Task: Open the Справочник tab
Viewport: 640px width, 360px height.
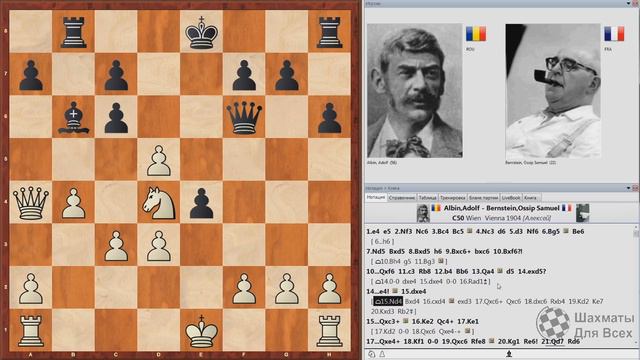Action: 402,198
